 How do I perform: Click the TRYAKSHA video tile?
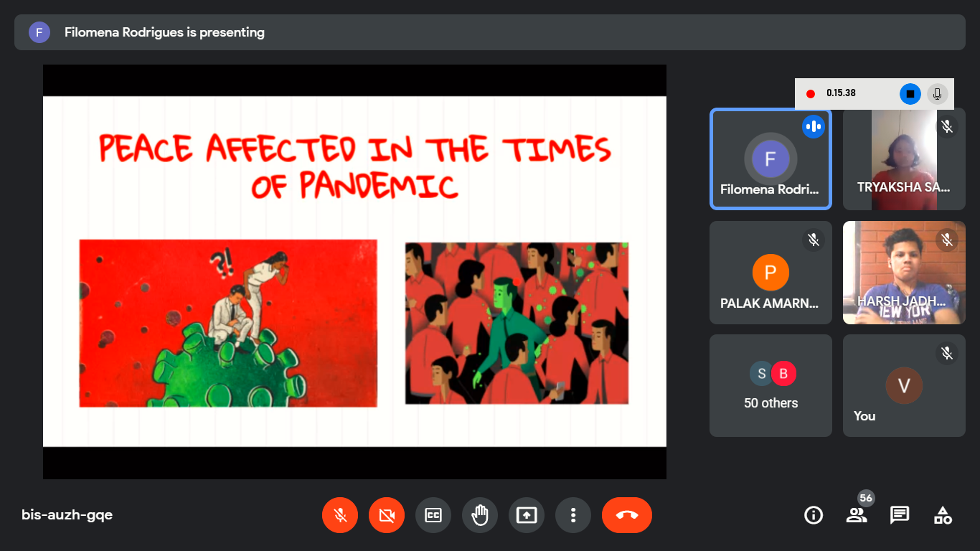click(903, 159)
